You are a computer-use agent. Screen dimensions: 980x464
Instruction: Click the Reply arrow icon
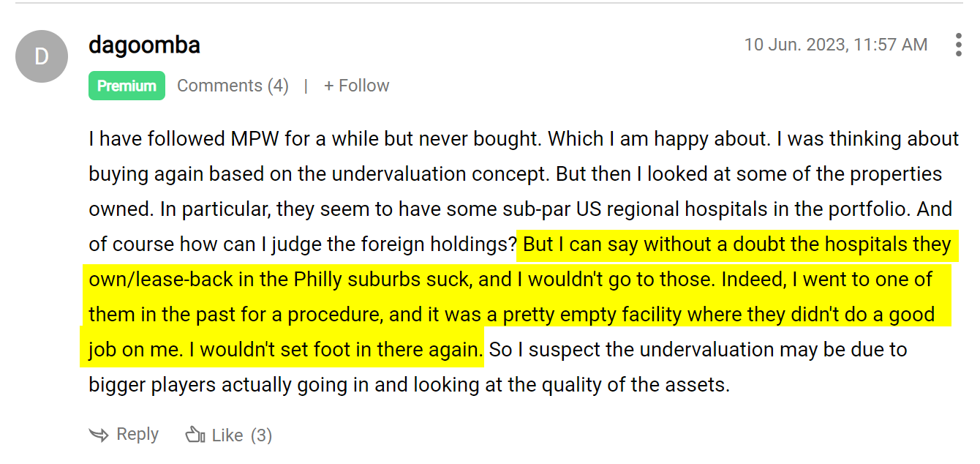[99, 435]
